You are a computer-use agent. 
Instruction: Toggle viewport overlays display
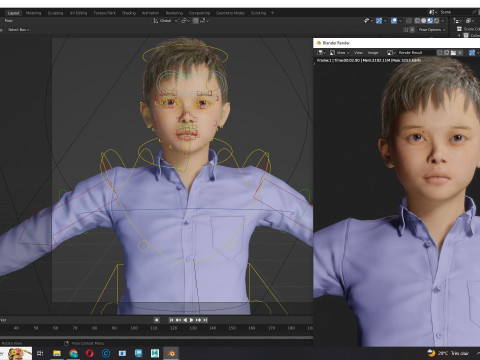pos(394,21)
